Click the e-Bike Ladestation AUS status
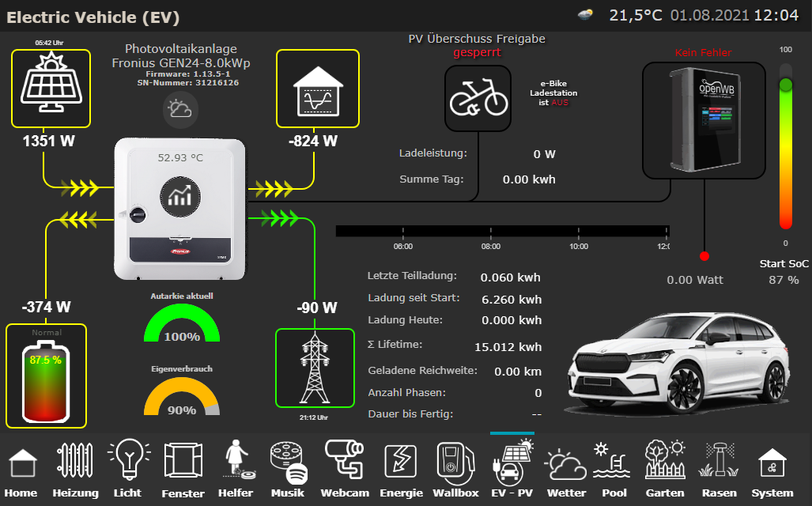The width and height of the screenshot is (812, 506). point(553,93)
